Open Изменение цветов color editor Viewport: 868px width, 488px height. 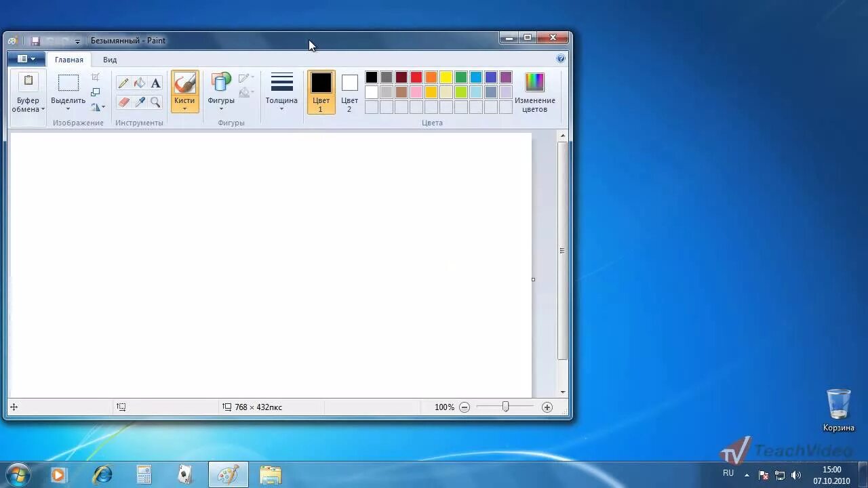click(x=534, y=92)
